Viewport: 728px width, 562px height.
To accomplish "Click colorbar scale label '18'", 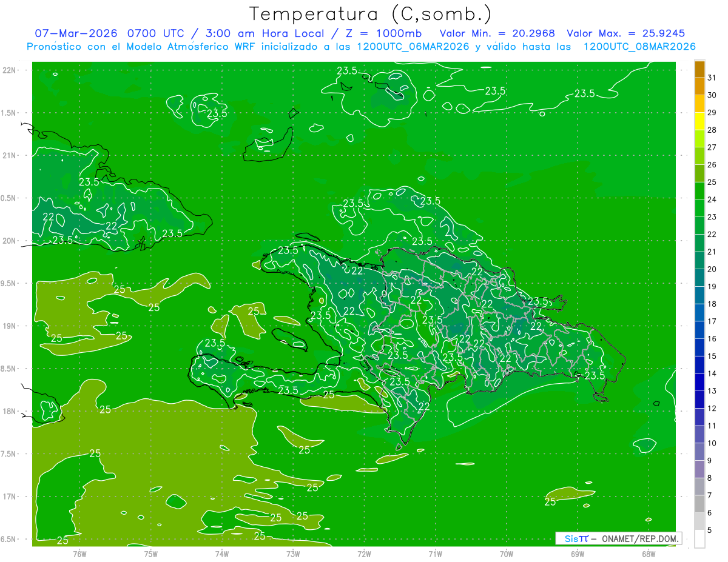I will 712,304.
